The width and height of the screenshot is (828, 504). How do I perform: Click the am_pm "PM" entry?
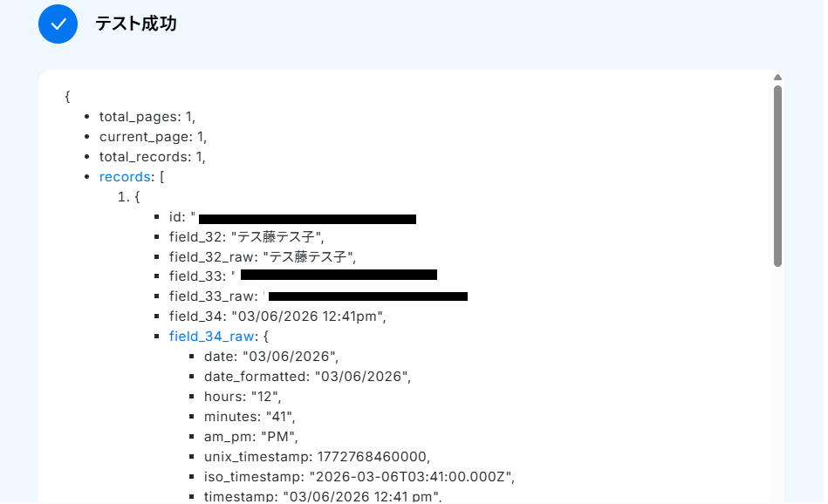pyautogui.click(x=250, y=437)
